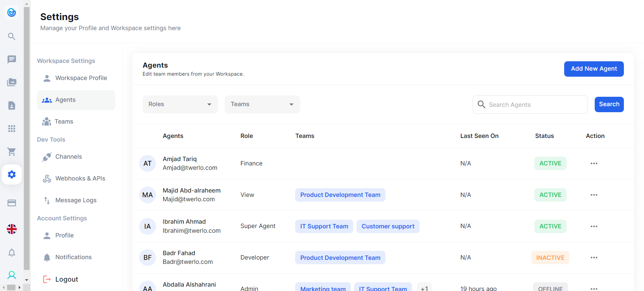Image resolution: width=644 pixels, height=291 pixels.
Task: Open the media gallery icon in rail
Action: [x=12, y=82]
